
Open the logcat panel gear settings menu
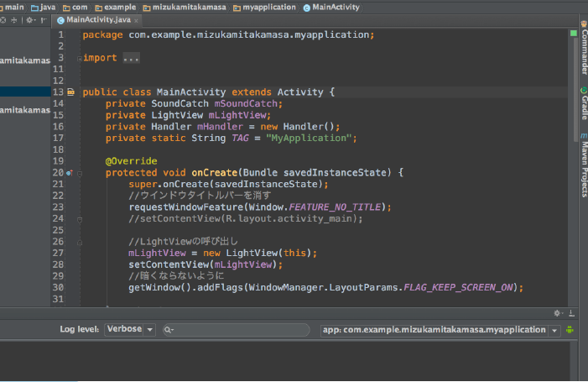pos(558,313)
